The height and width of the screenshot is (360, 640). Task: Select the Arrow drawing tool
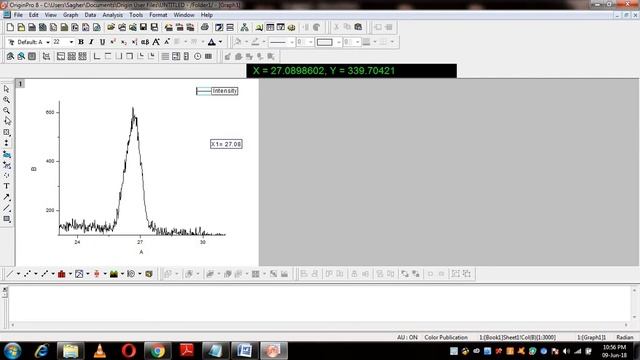(x=7, y=197)
